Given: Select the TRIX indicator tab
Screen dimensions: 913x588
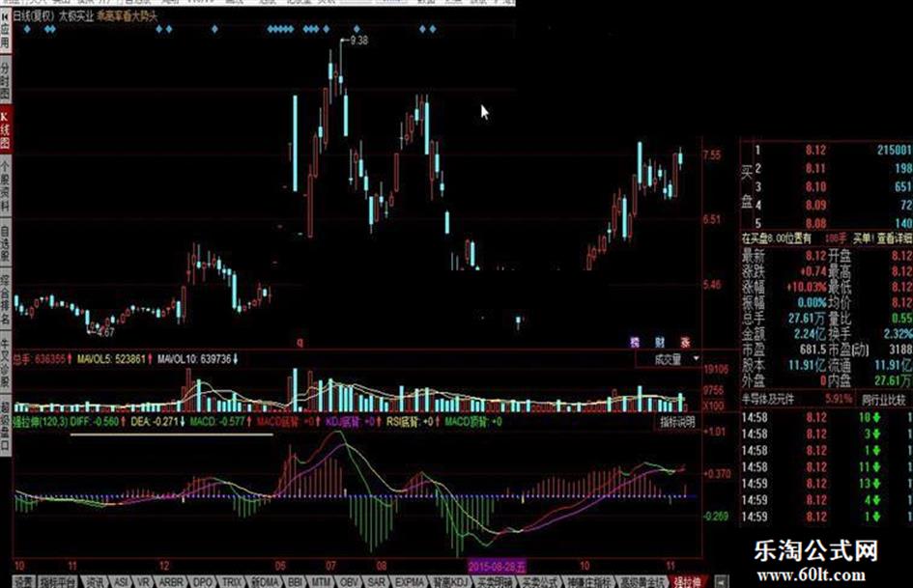Looking at the screenshot, I should tap(232, 582).
